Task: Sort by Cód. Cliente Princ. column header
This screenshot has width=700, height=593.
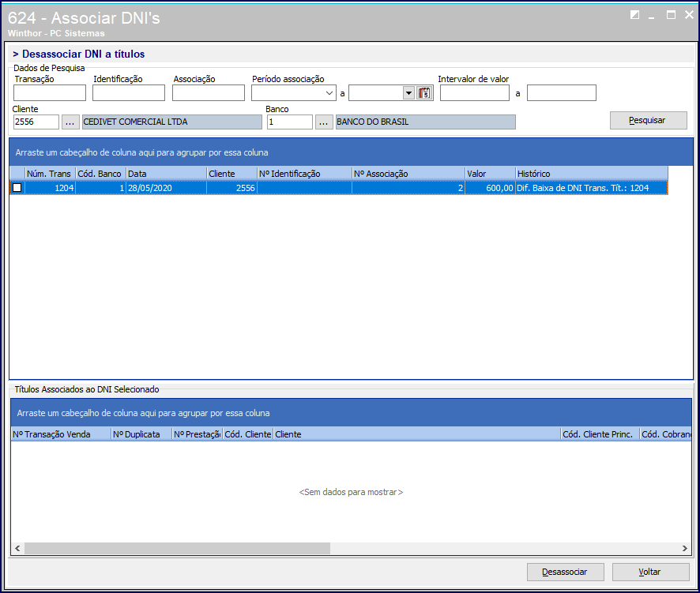Action: [x=600, y=434]
